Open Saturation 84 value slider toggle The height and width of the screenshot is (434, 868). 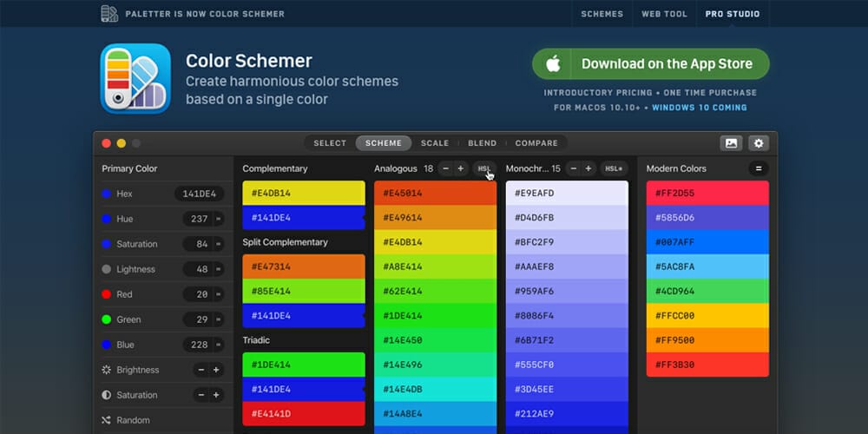[x=219, y=244]
